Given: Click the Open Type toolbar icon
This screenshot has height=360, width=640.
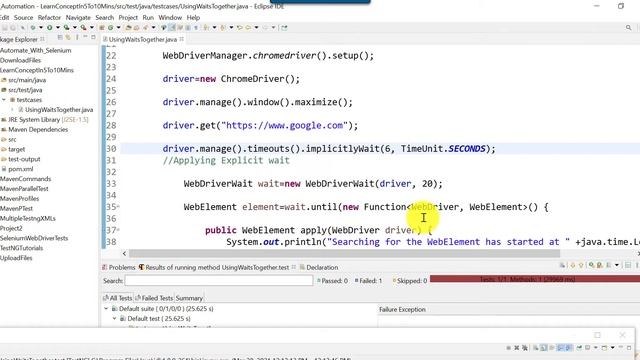Looking at the screenshot, I should pyautogui.click(x=128, y=27).
